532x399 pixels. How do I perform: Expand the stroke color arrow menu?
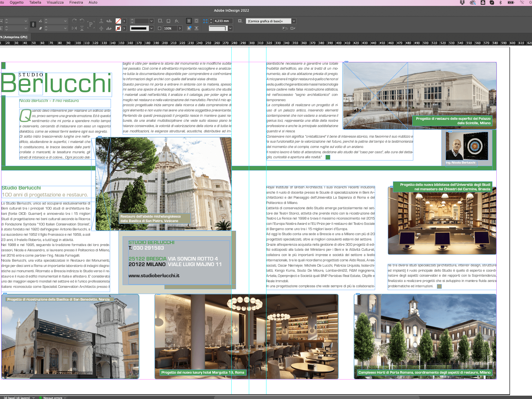[124, 28]
